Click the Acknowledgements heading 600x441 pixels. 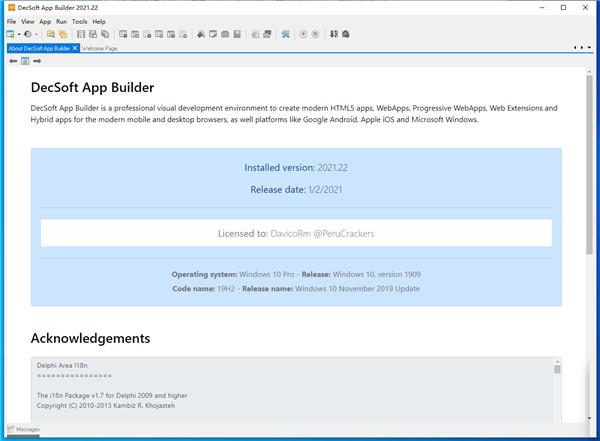(90, 338)
